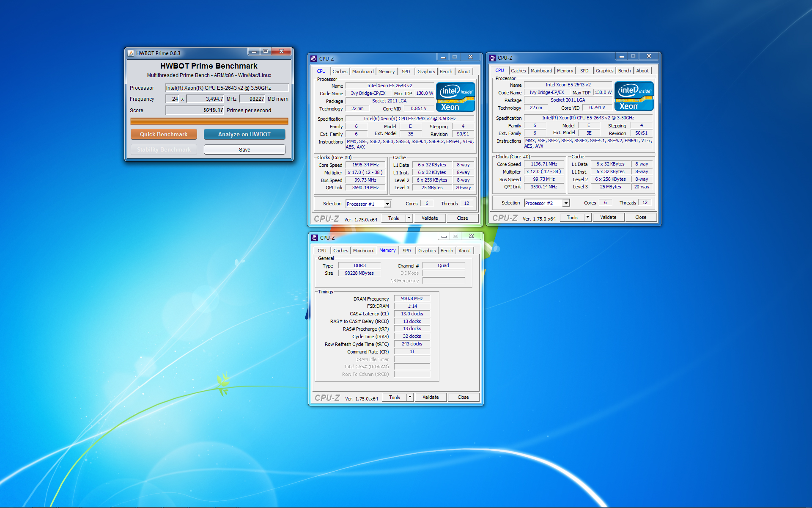812x508 pixels.
Task: Click Validate in Processor #1 window
Action: point(430,218)
